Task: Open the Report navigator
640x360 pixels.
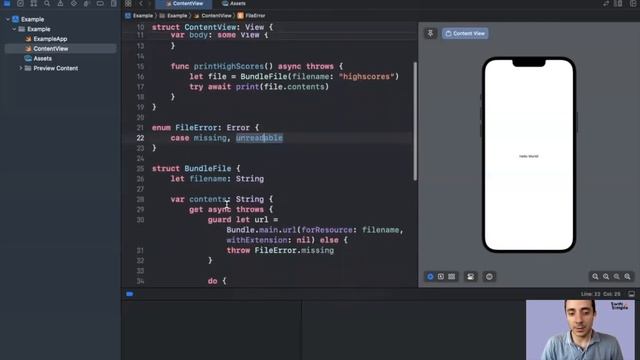Action: [113, 3]
